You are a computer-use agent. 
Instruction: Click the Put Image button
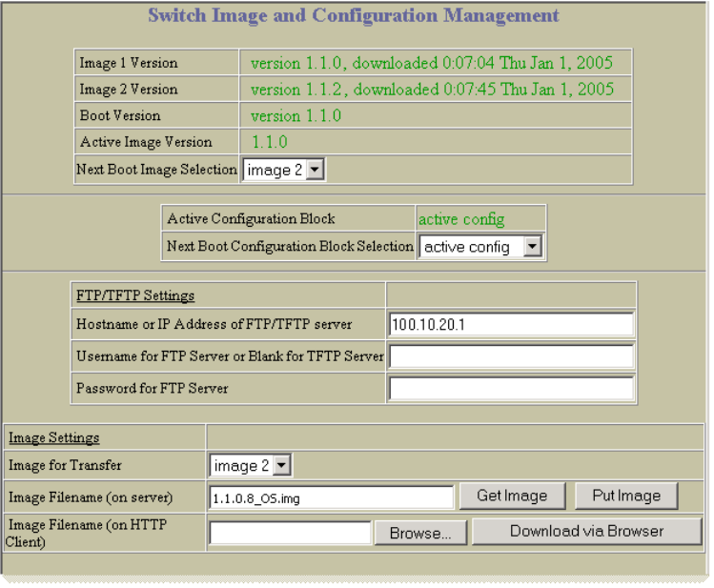tap(626, 496)
